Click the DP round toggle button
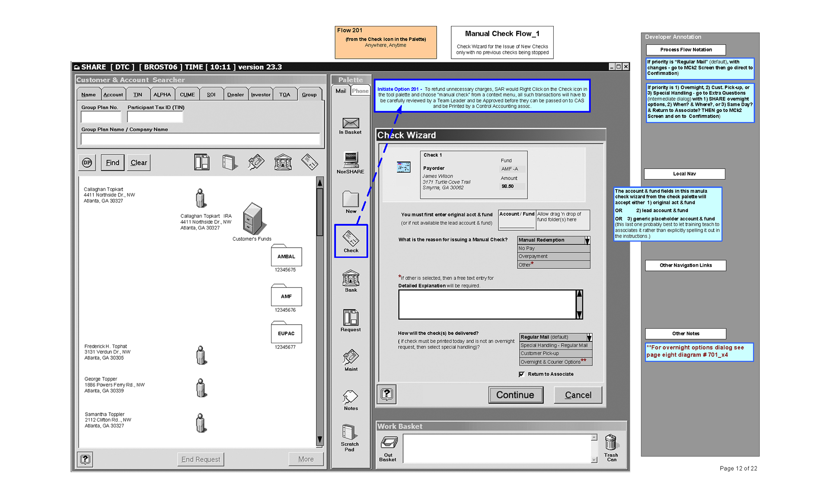This screenshot has height=504, width=830. [x=87, y=163]
